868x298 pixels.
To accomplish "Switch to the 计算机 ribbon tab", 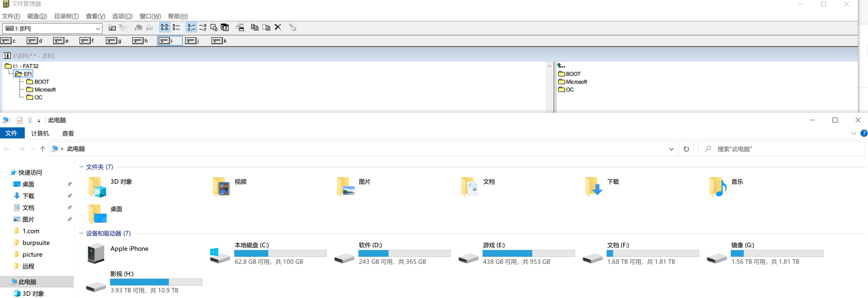I will tap(40, 133).
